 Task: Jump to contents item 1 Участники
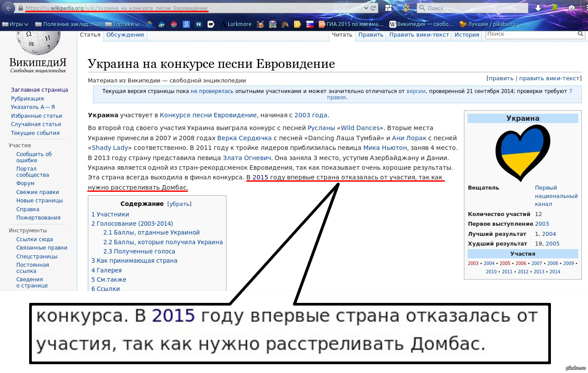pyautogui.click(x=110, y=214)
